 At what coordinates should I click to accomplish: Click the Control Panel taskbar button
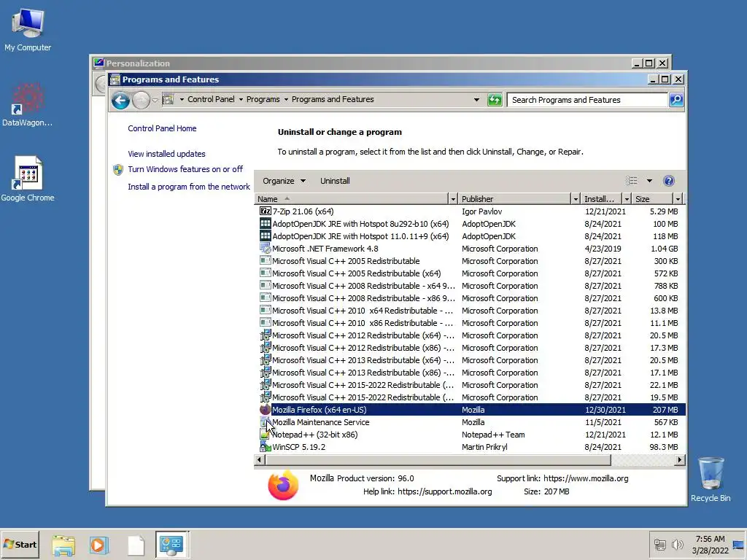pos(172,545)
